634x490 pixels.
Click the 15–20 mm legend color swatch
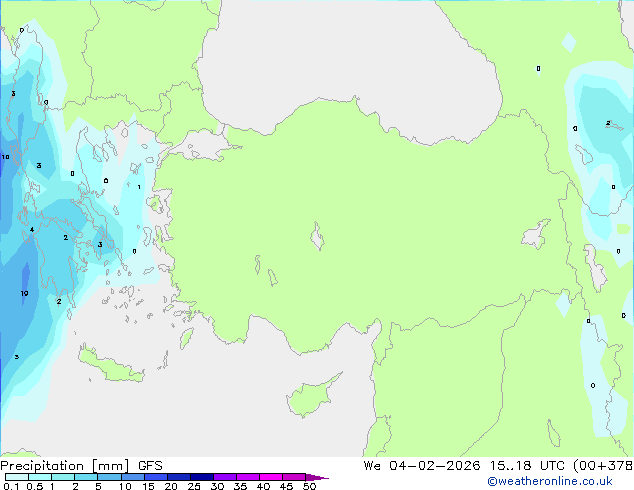click(155, 477)
